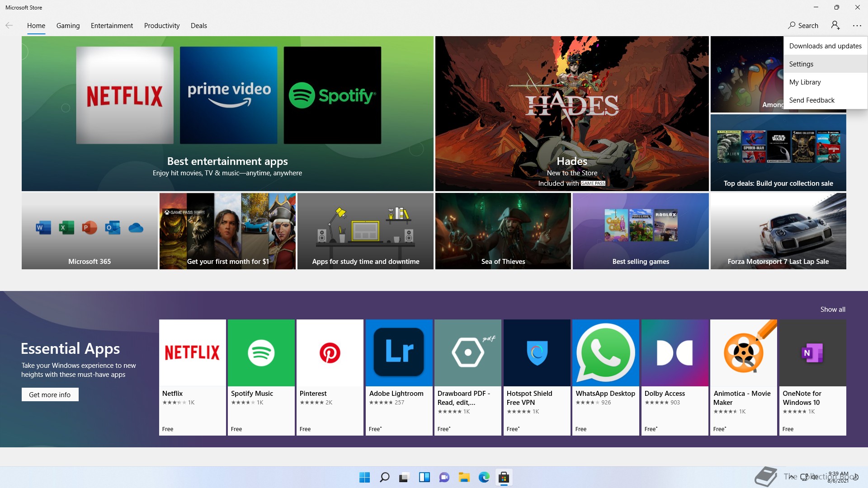Open File Explorer from taskbar
868x488 pixels.
464,477
